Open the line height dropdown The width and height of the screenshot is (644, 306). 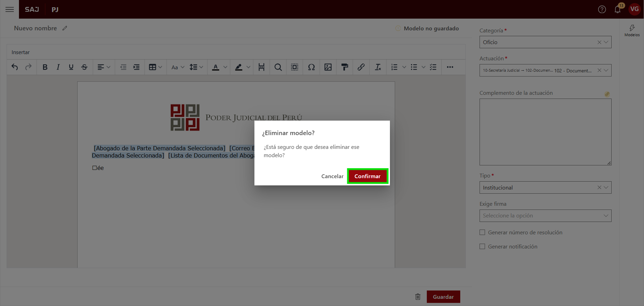point(196,67)
